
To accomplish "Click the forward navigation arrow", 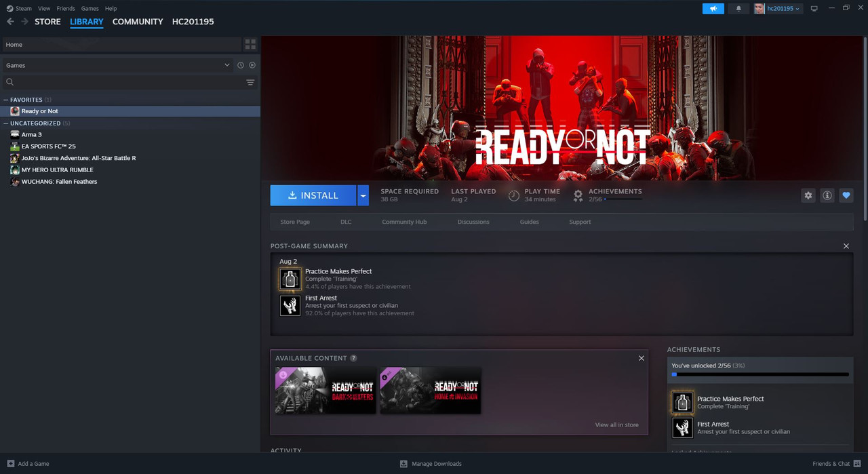I will tap(24, 22).
